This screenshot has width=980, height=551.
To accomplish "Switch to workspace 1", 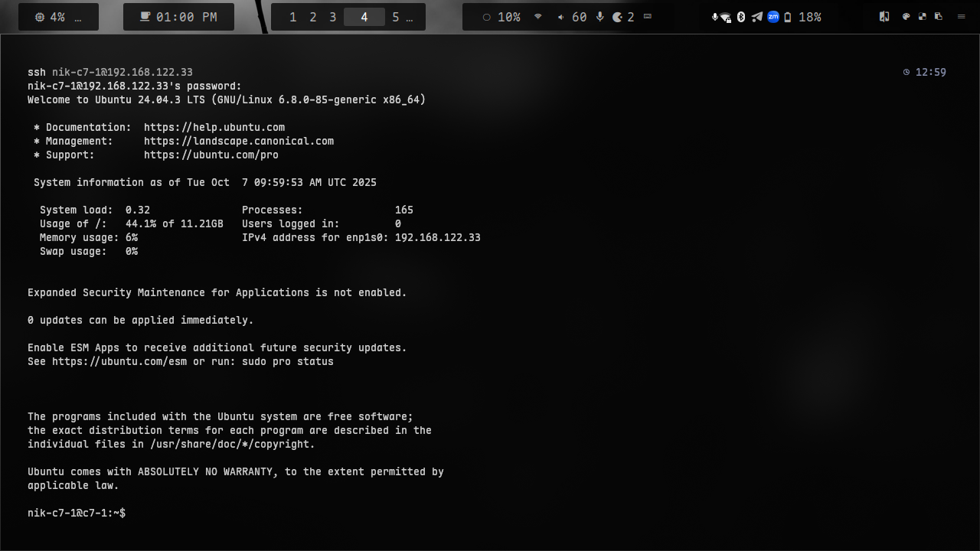I will coord(292,17).
